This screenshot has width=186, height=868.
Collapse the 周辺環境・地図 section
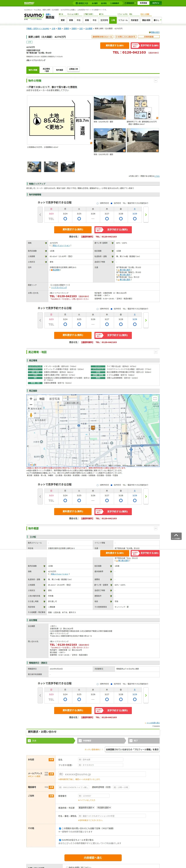pyautogui.click(x=156, y=352)
